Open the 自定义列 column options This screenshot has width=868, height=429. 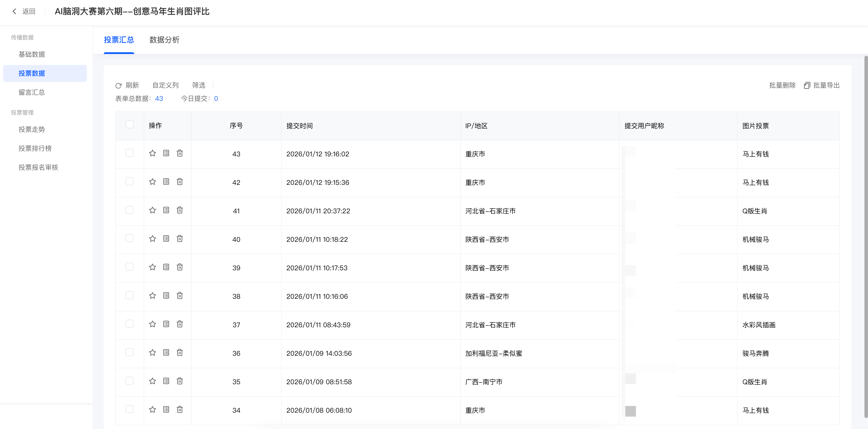[165, 85]
